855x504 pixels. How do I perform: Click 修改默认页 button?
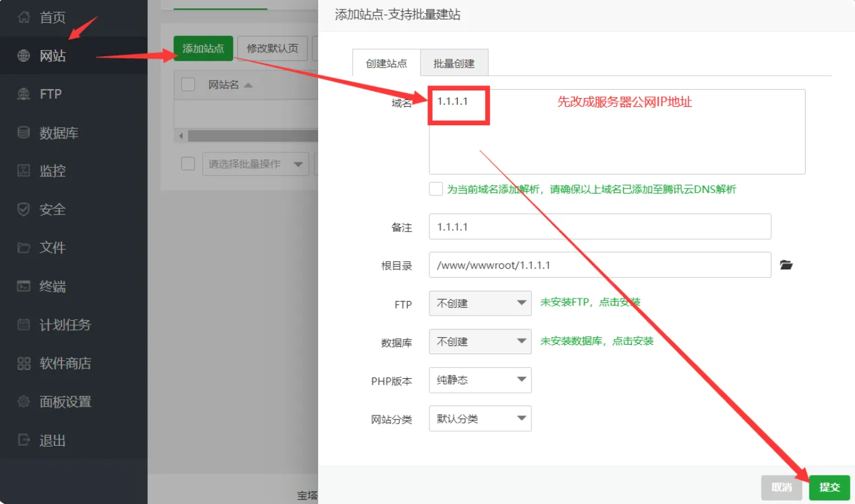[x=273, y=48]
